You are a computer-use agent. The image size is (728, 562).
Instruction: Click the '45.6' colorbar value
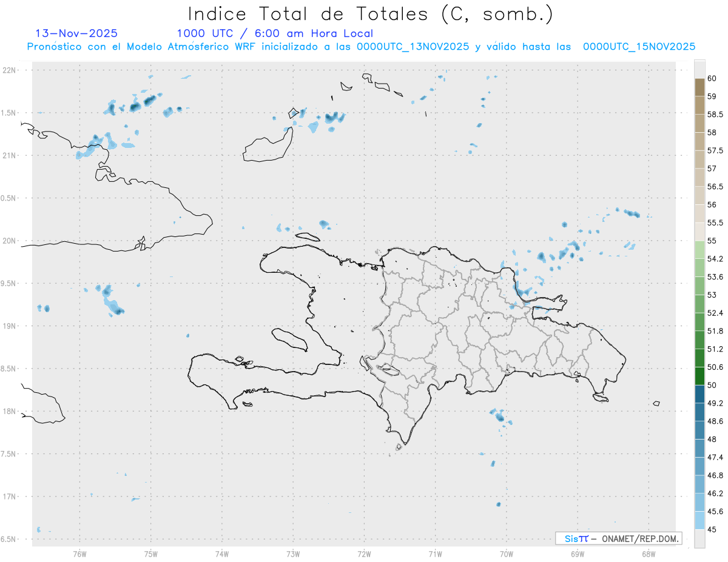point(715,511)
